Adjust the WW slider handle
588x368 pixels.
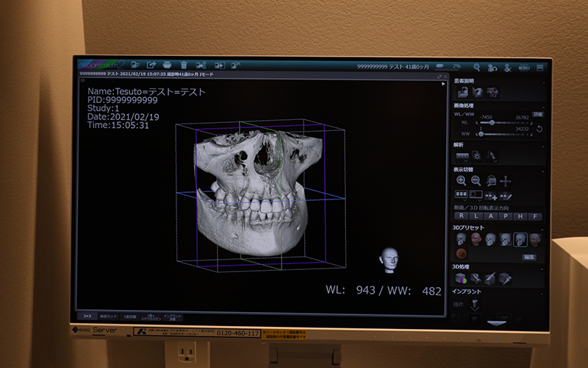coord(481,134)
